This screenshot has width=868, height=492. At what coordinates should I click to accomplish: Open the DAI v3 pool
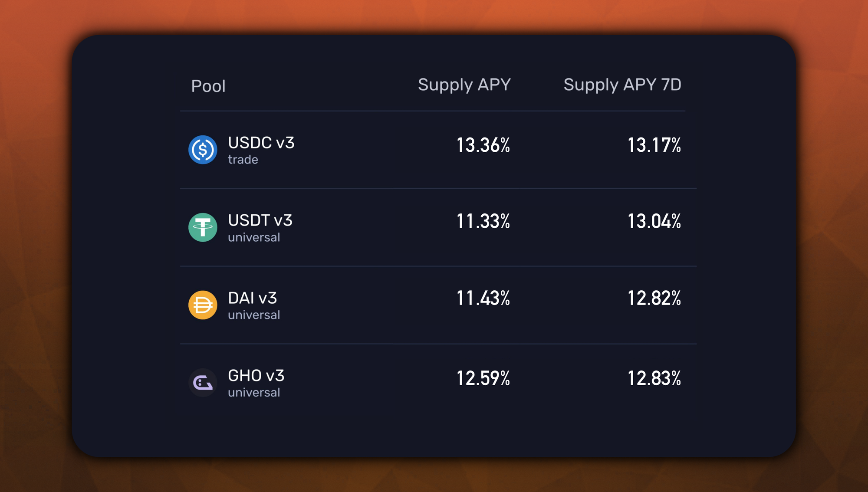(x=252, y=298)
